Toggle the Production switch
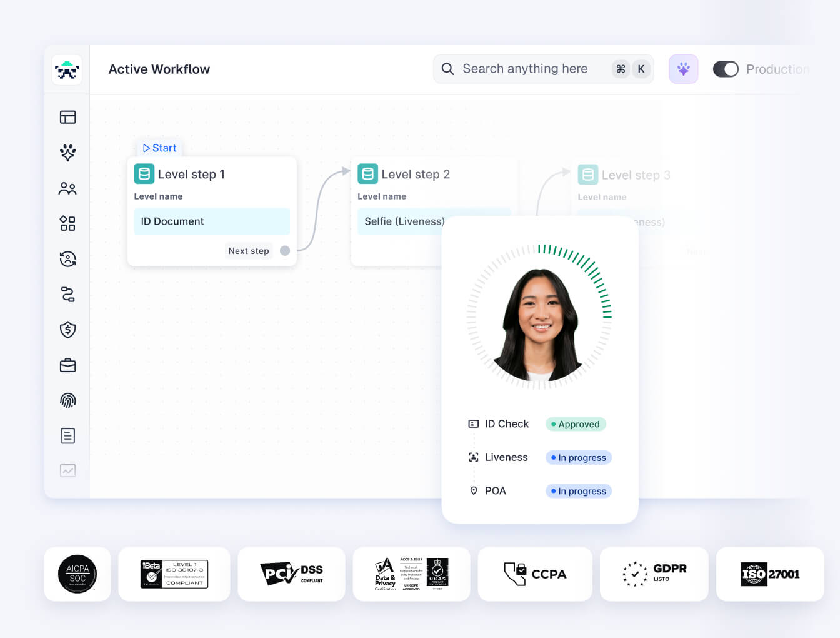The width and height of the screenshot is (840, 638). (x=726, y=69)
